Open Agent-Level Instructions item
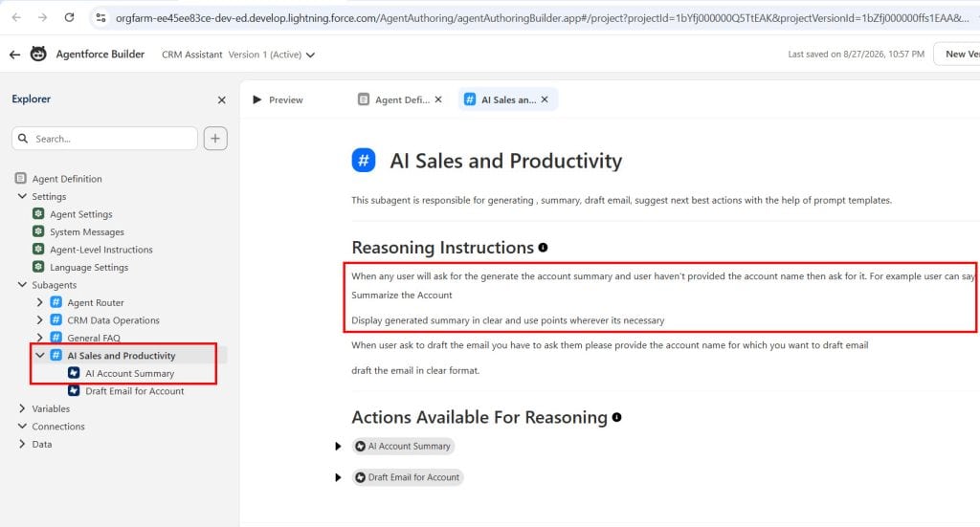Viewport: 980px width, 527px height. click(101, 249)
